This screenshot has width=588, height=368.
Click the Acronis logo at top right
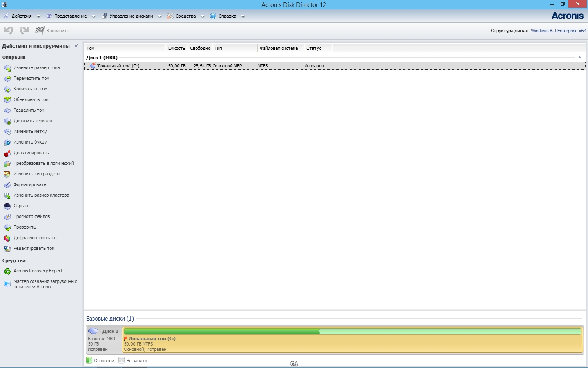(x=568, y=16)
